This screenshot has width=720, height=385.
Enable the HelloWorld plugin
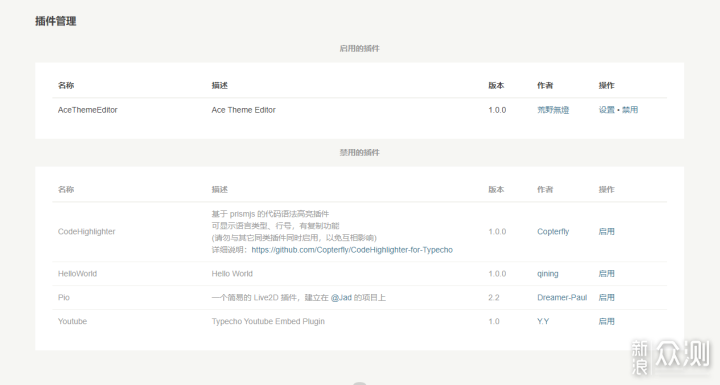[606, 274]
